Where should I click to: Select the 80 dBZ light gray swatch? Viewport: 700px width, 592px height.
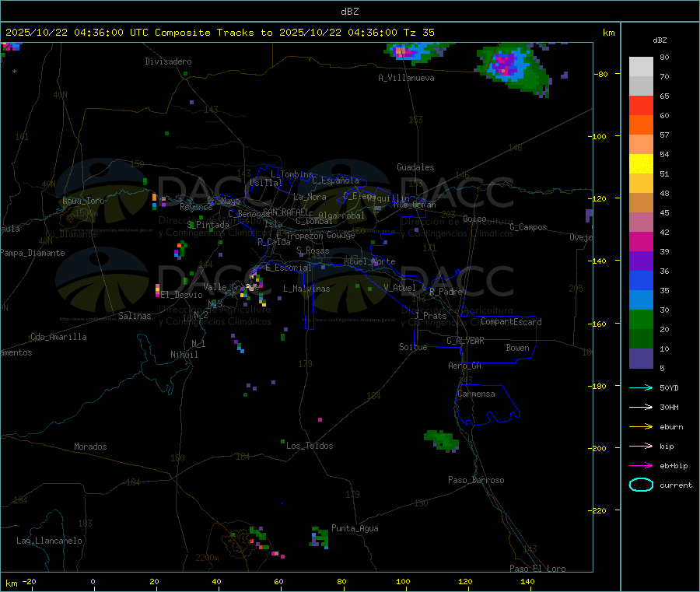point(641,67)
